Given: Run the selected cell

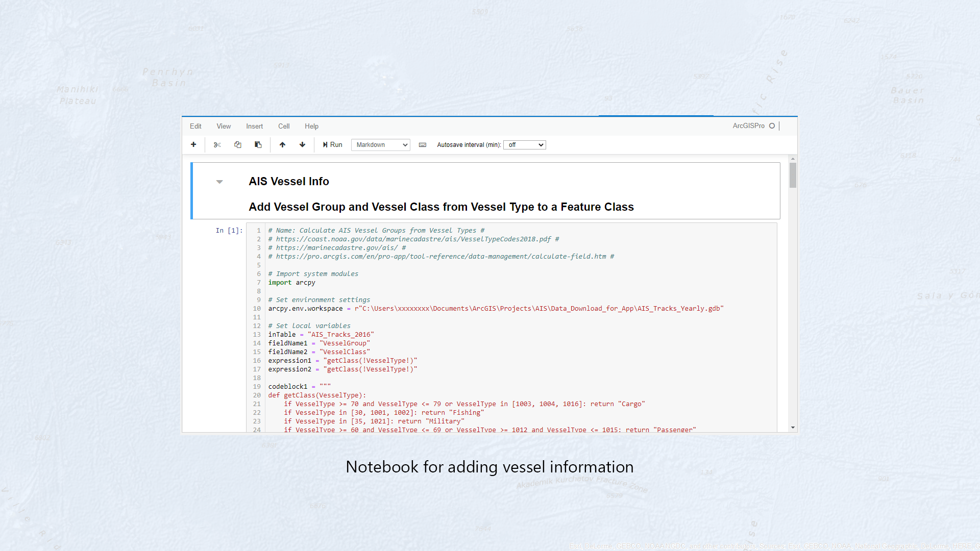Looking at the screenshot, I should point(333,145).
